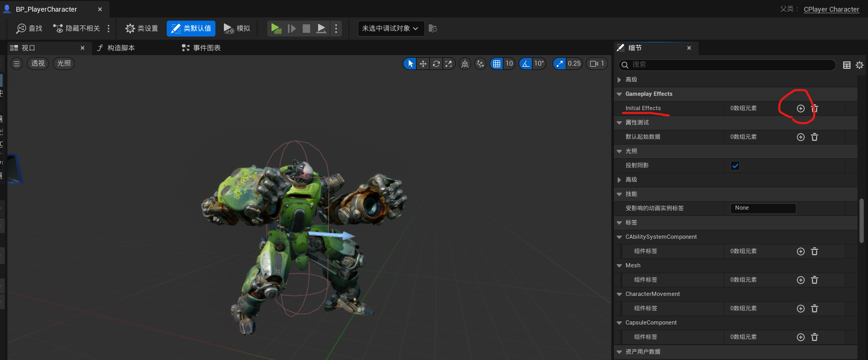Screen dimensions: 868x360
Task: Open Lit (光照) view mode menu
Action: point(64,64)
